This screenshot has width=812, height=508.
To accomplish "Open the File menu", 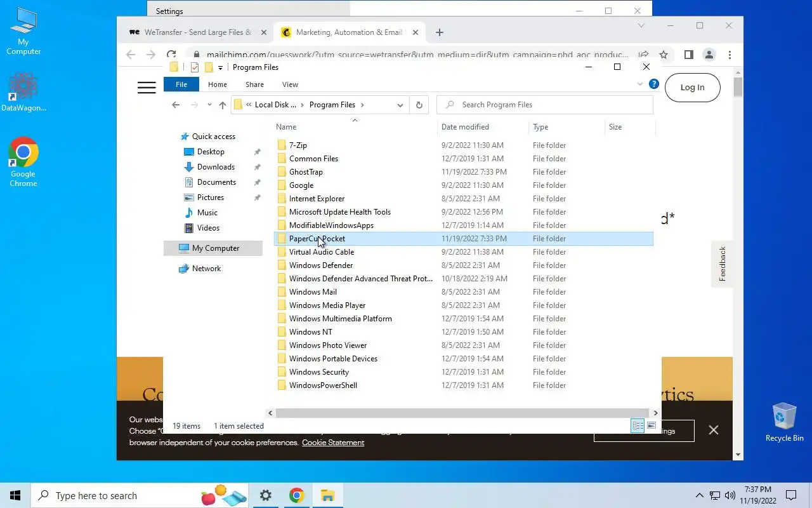I will pyautogui.click(x=181, y=84).
